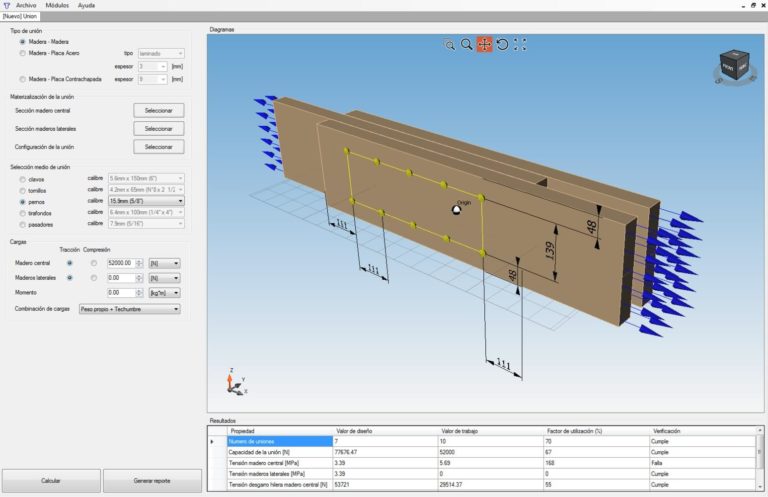
Task: Choose clavos as the fastener
Action: [x=23, y=180]
